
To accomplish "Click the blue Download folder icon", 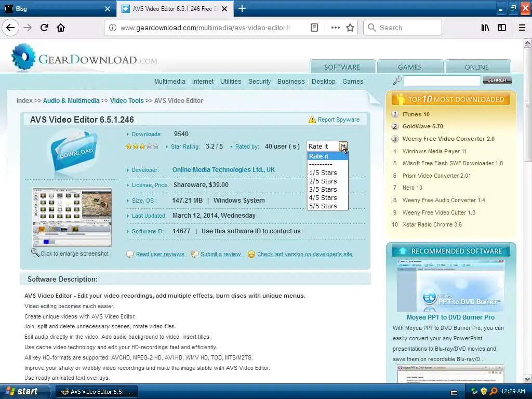I will coord(74,152).
